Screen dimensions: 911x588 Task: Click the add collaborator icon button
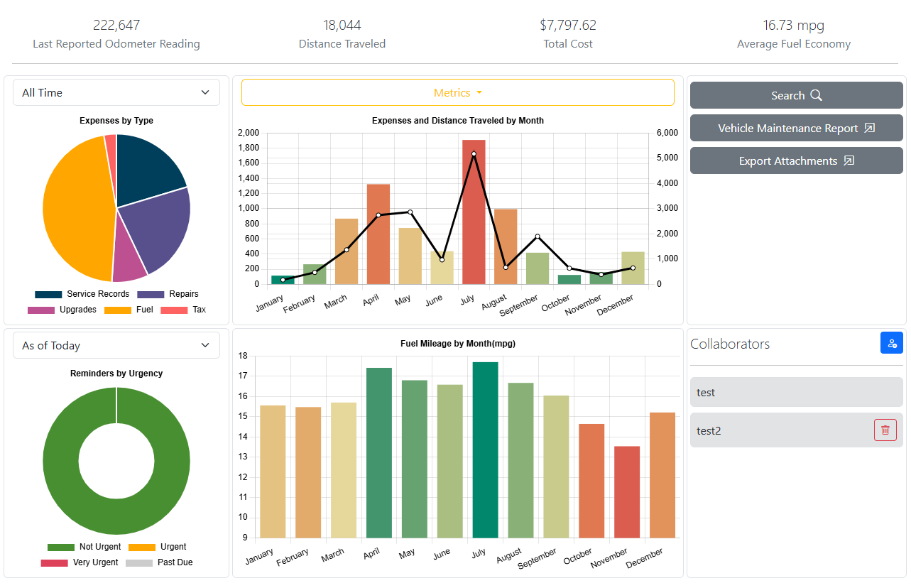(x=891, y=343)
